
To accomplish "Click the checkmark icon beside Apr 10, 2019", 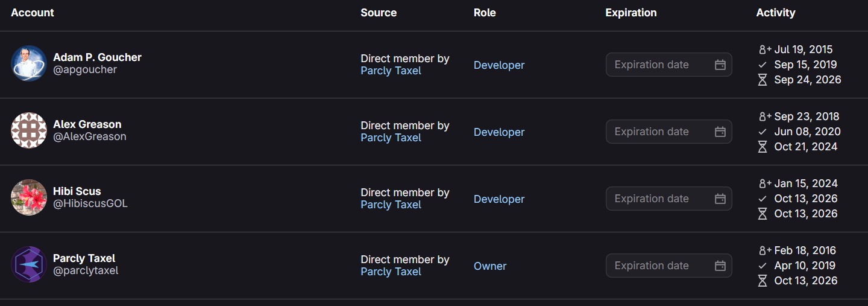I will 763,266.
